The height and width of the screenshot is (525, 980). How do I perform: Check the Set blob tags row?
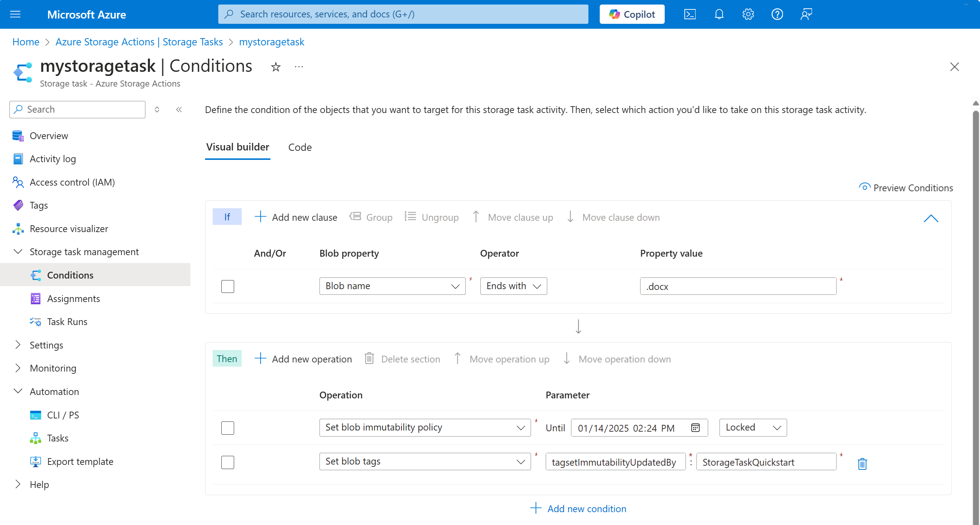[227, 462]
